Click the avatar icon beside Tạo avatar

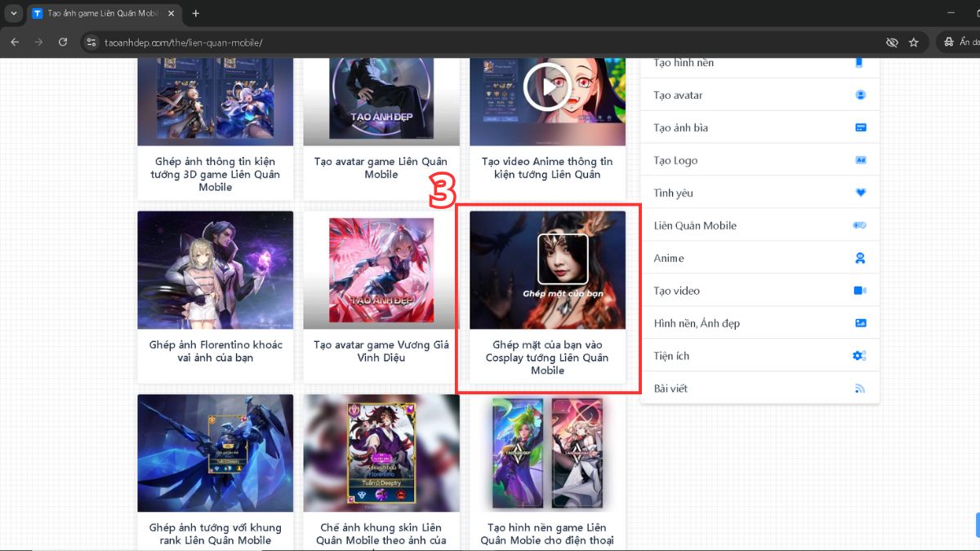[860, 96]
